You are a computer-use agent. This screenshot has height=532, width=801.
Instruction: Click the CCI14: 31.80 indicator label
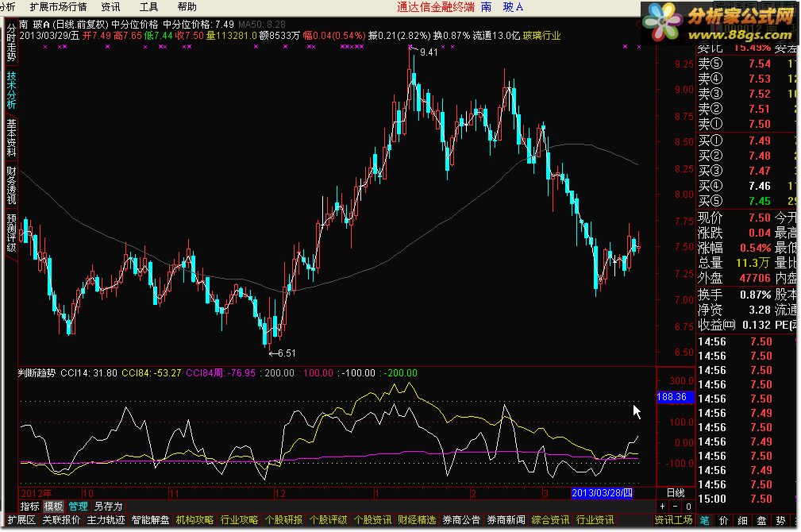click(x=89, y=373)
